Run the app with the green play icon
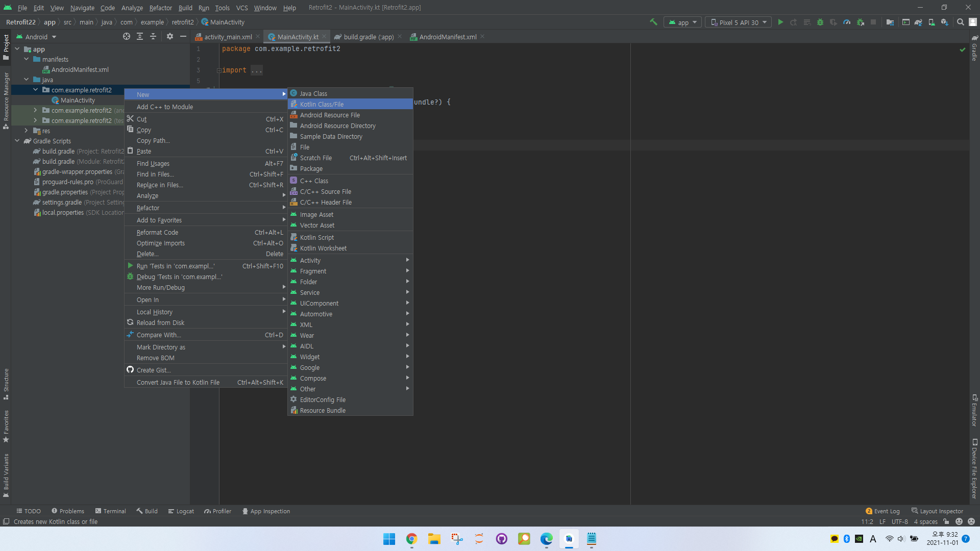The image size is (980, 551). [x=780, y=22]
